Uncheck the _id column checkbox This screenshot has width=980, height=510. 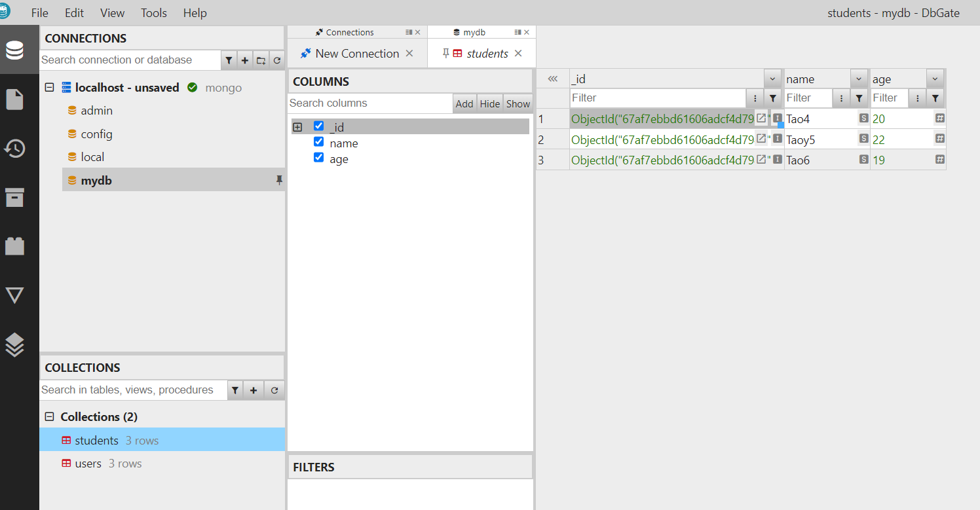(319, 126)
